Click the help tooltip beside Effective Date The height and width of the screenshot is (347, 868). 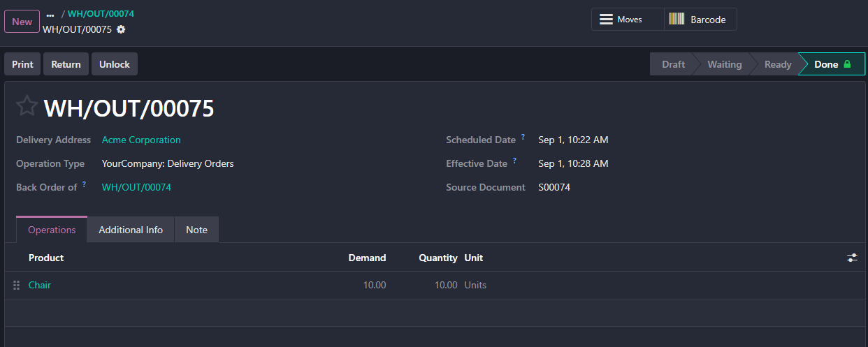[x=515, y=161]
